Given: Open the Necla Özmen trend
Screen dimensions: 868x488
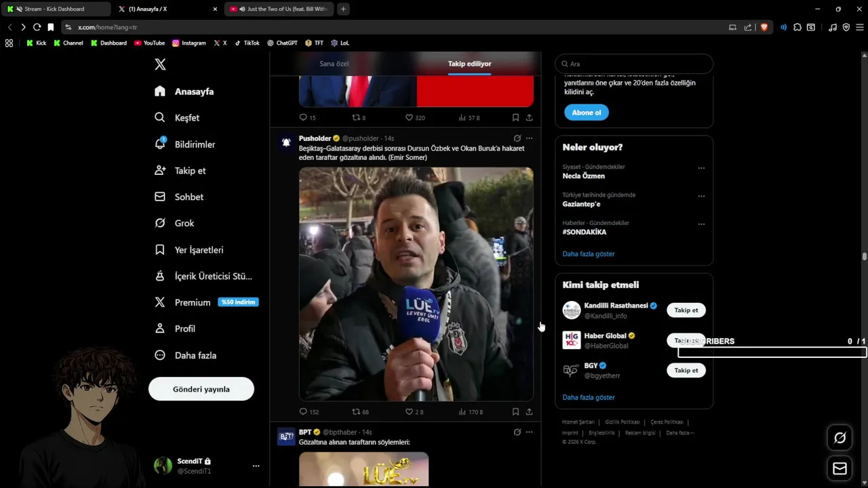Looking at the screenshot, I should pyautogui.click(x=583, y=176).
